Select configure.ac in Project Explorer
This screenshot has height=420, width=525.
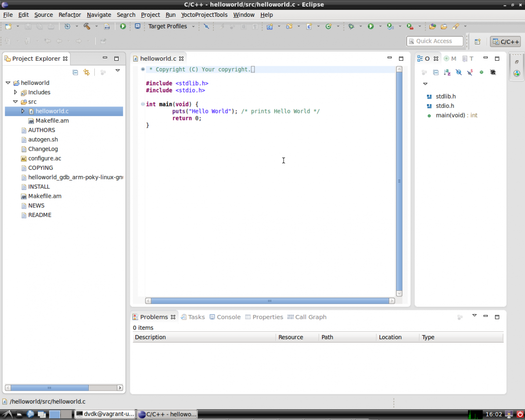tap(44, 158)
